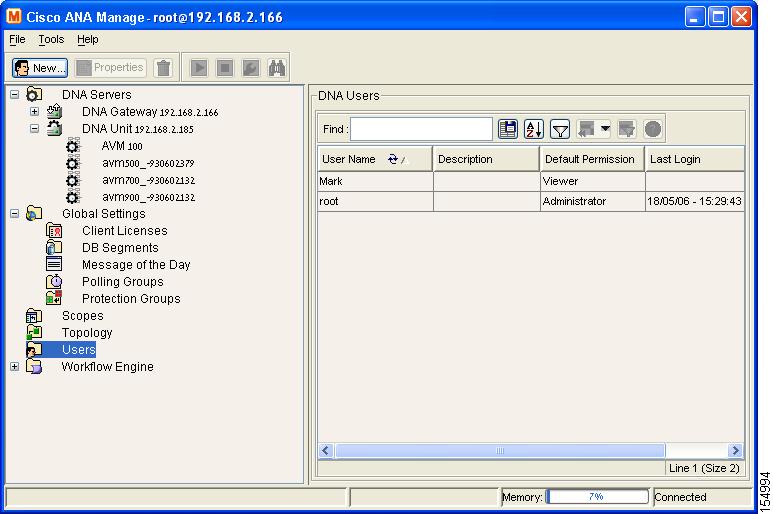Screen dimensions: 773x514
Task: Click the A-Z sort table icon
Action: (x=534, y=129)
